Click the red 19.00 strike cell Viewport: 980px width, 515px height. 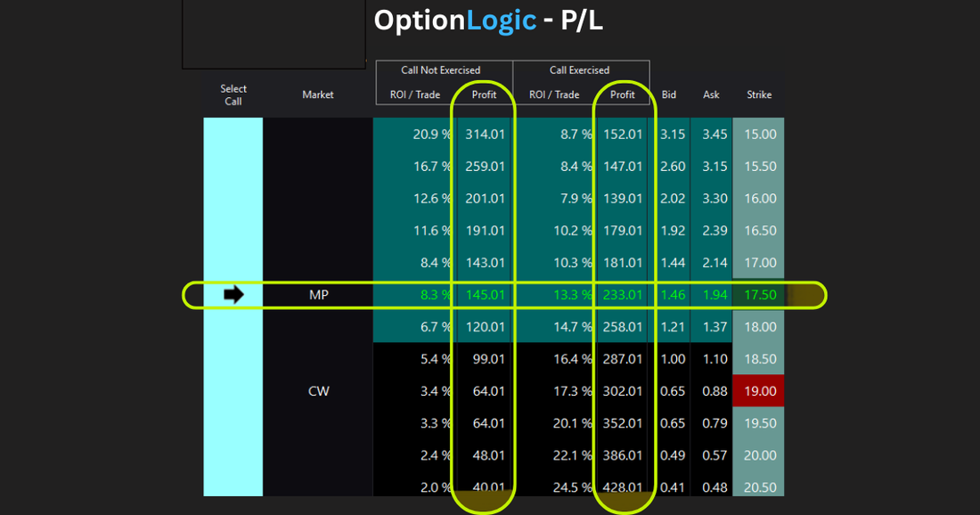758,390
